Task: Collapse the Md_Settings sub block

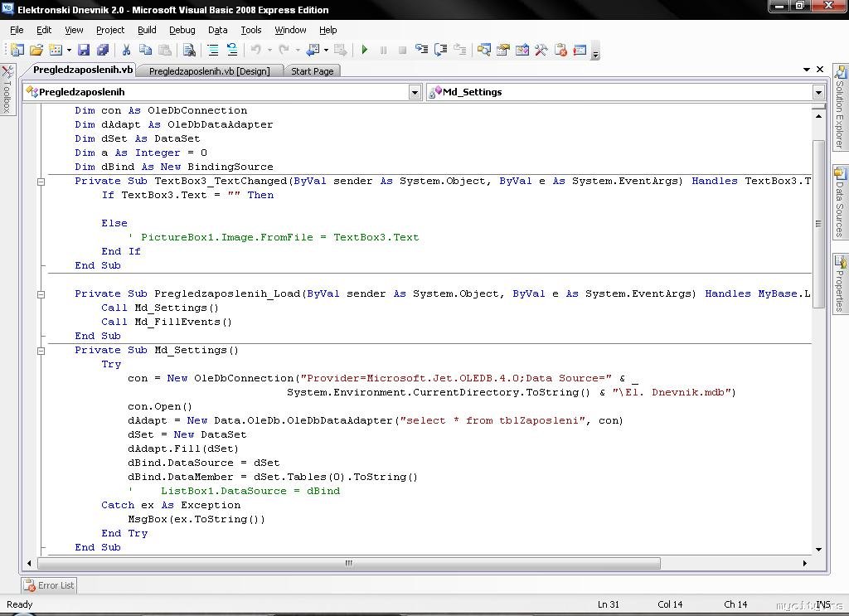Action: pos(41,350)
